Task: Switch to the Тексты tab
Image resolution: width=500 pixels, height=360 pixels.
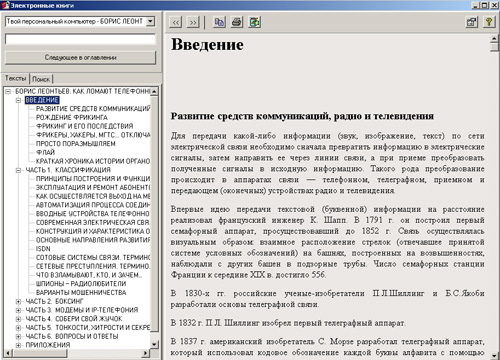Action: [x=15, y=78]
